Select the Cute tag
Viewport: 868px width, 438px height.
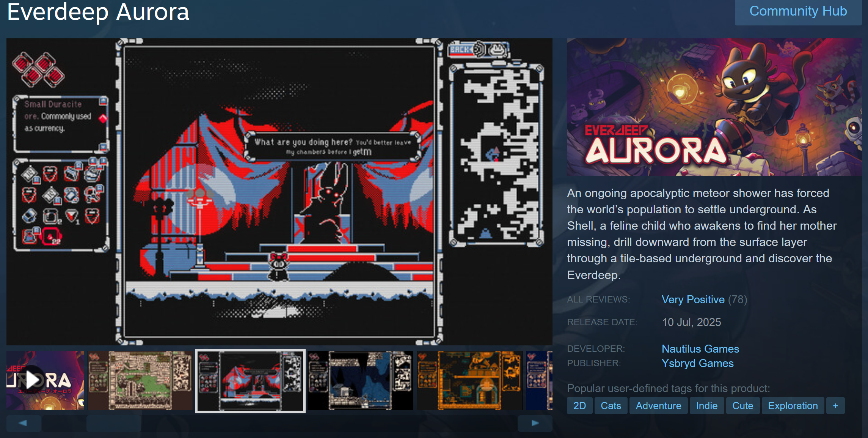click(x=742, y=406)
